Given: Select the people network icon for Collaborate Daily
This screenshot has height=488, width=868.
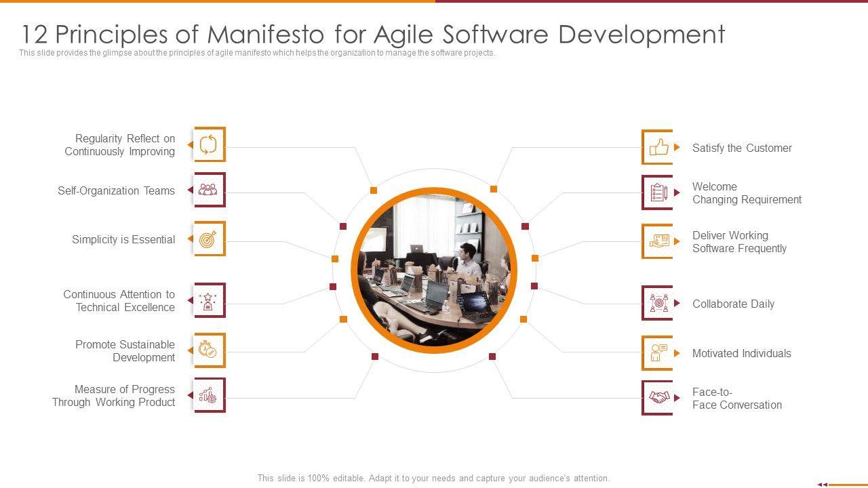Looking at the screenshot, I should [x=658, y=303].
